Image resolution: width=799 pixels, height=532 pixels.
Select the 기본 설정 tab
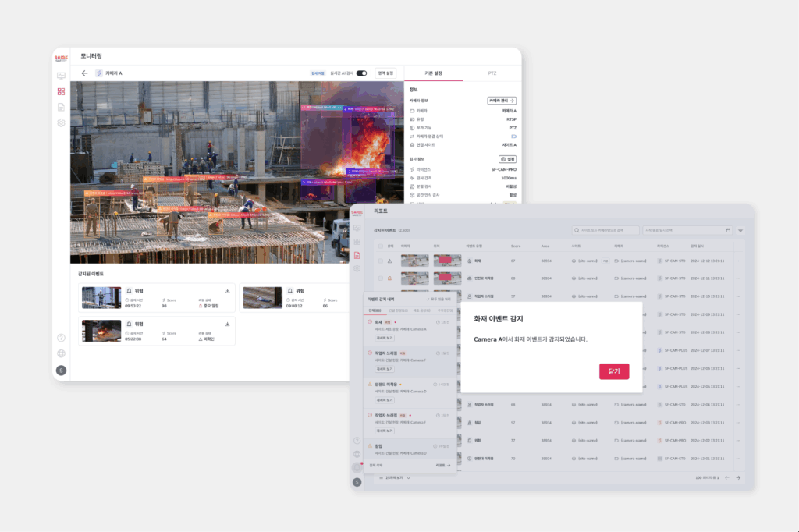point(433,73)
